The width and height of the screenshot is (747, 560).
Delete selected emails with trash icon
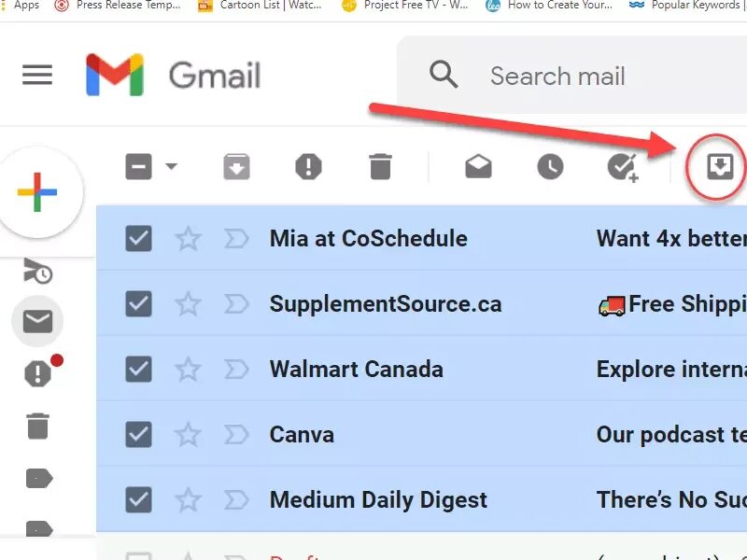click(380, 167)
